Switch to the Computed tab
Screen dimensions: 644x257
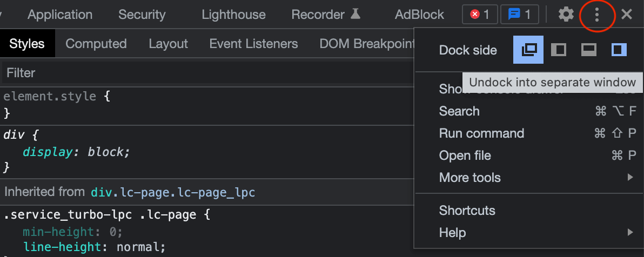(96, 44)
